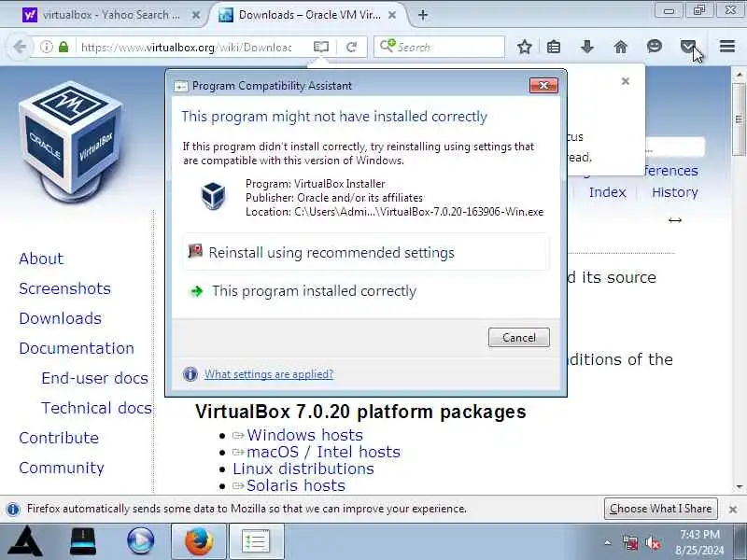Open site information icon in address bar
Screen dimensions: 747x560
(46, 47)
